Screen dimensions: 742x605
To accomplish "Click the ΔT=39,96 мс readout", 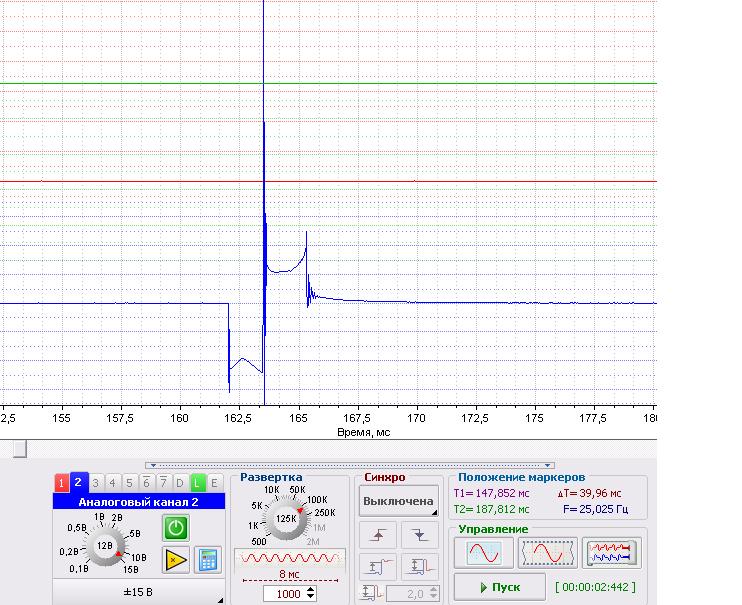I will [x=590, y=493].
